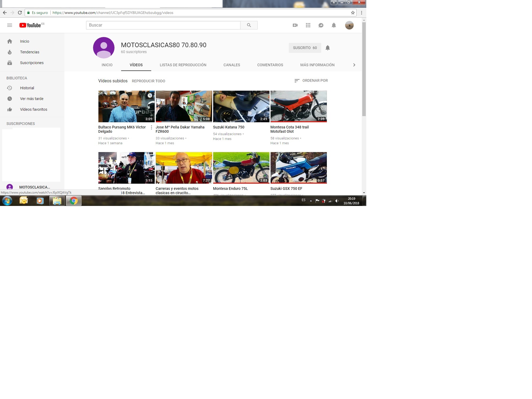Viewport: 532px width, 399px height.
Task: Open Suzuki GSX 750 EF thumbnail
Action: point(298,168)
